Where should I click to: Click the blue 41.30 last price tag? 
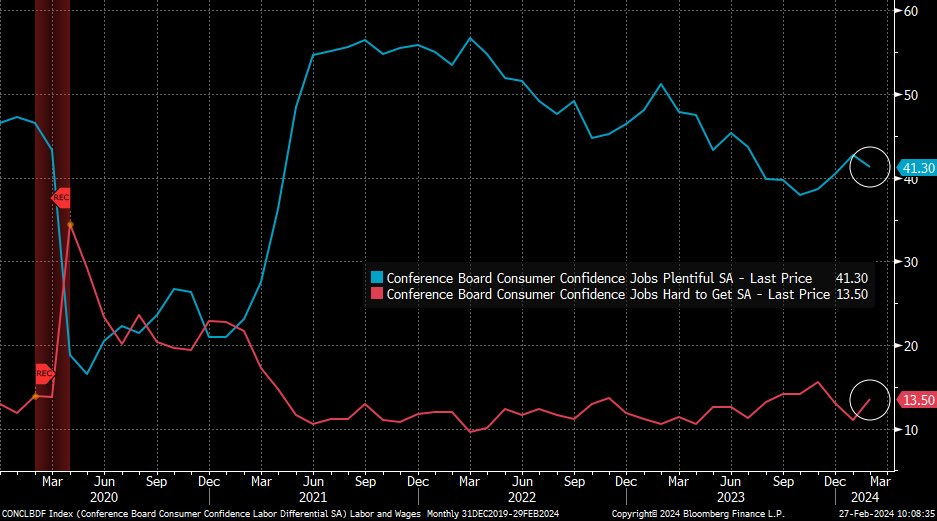[916, 168]
